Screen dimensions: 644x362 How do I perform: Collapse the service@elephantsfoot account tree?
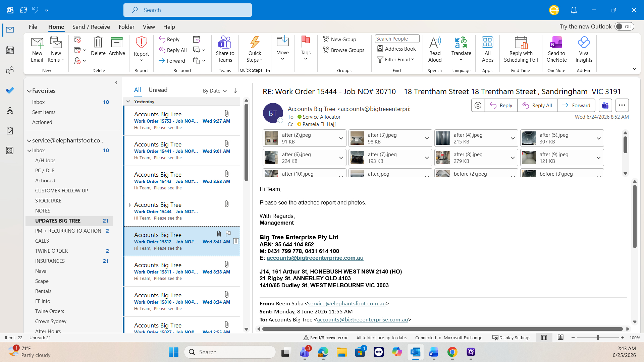point(29,140)
